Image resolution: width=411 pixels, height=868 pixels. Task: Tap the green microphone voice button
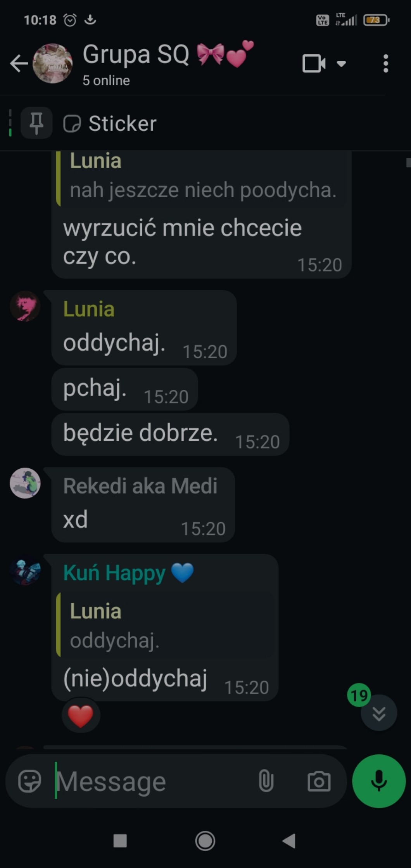pyautogui.click(x=379, y=781)
